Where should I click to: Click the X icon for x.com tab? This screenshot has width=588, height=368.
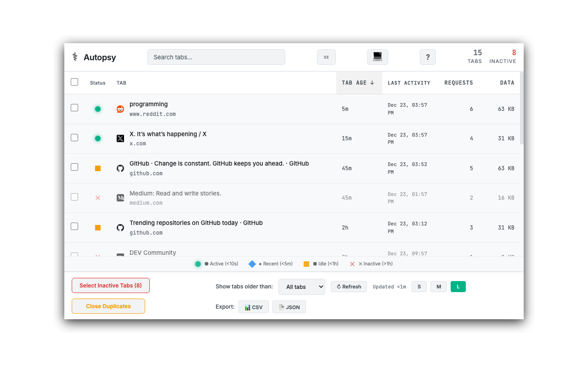120,138
